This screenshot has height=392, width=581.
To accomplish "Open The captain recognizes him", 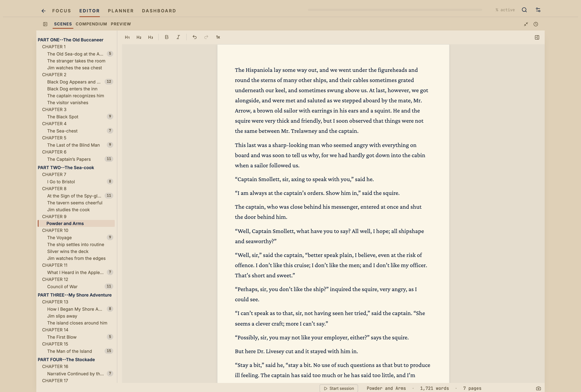I will click(76, 96).
